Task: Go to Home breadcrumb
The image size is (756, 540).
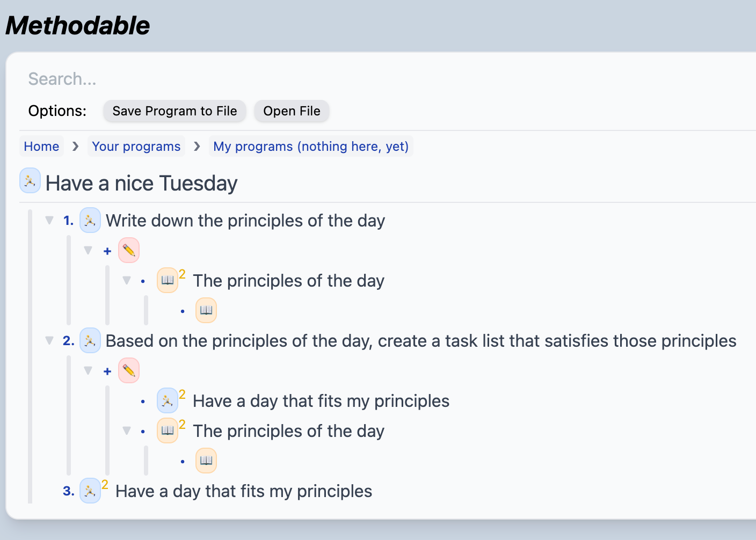Action: [x=41, y=147]
